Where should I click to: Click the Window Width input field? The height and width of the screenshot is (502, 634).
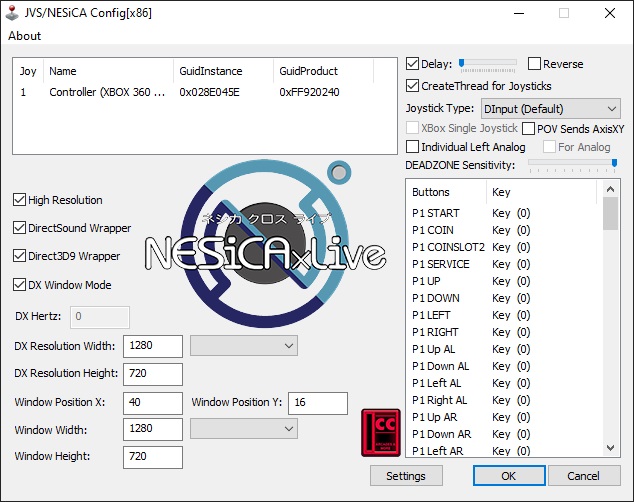(153, 429)
